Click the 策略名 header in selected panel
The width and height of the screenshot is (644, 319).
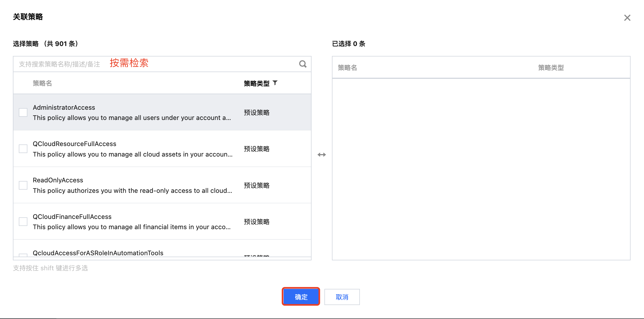[x=347, y=68]
